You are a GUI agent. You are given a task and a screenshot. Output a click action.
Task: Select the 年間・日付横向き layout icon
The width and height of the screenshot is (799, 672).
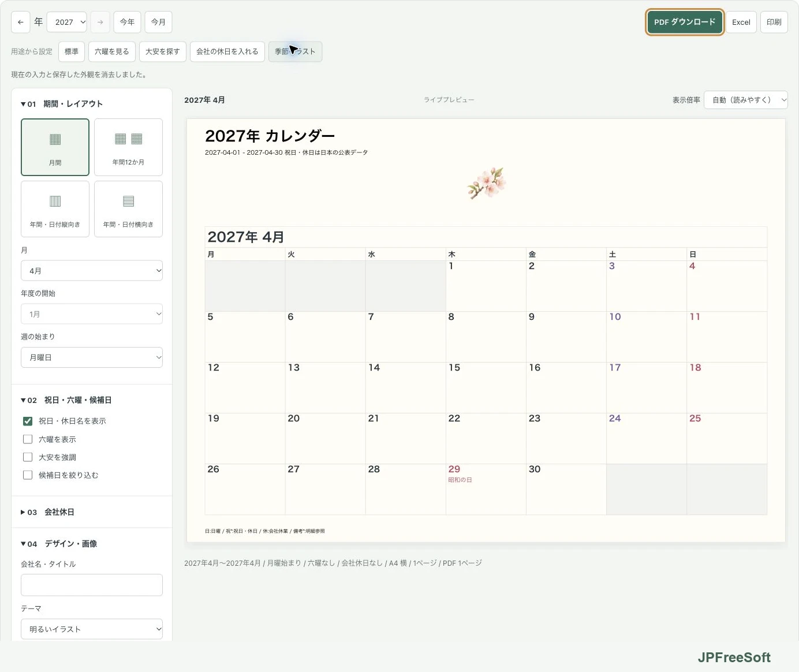(128, 209)
